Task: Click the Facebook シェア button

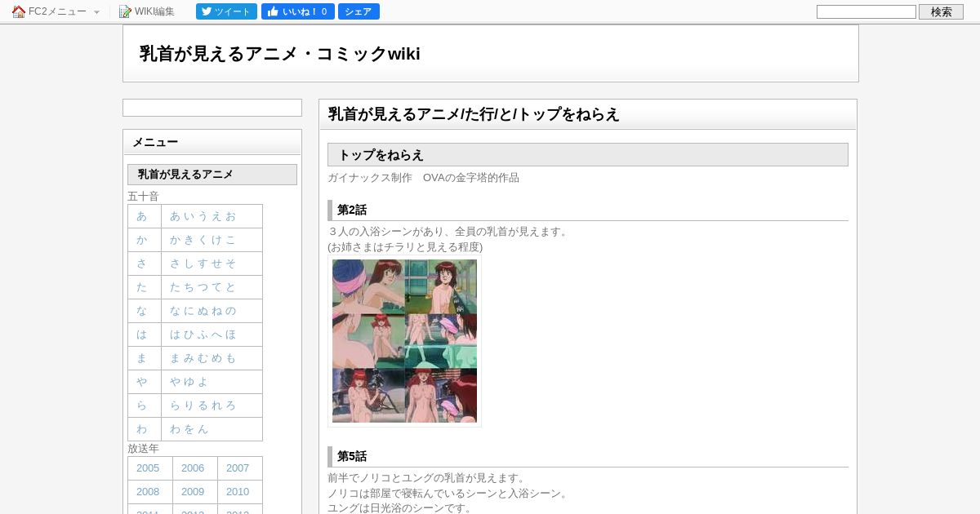Action: pyautogui.click(x=359, y=11)
